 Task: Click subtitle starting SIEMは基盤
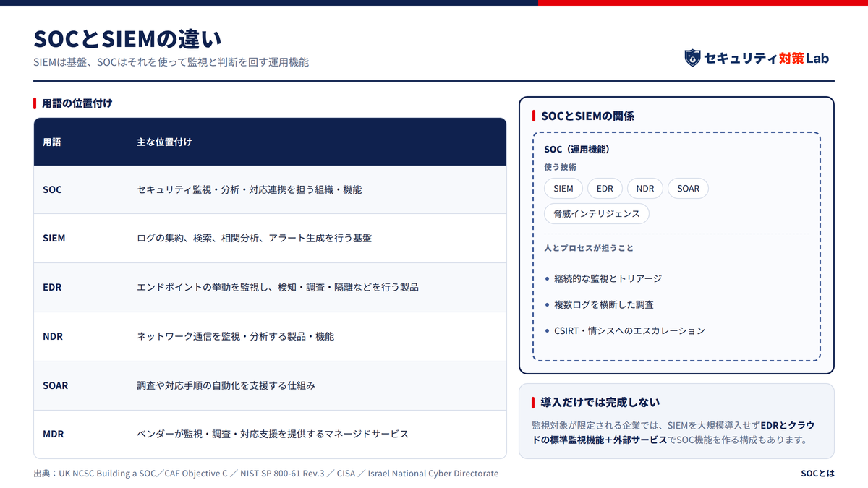171,63
